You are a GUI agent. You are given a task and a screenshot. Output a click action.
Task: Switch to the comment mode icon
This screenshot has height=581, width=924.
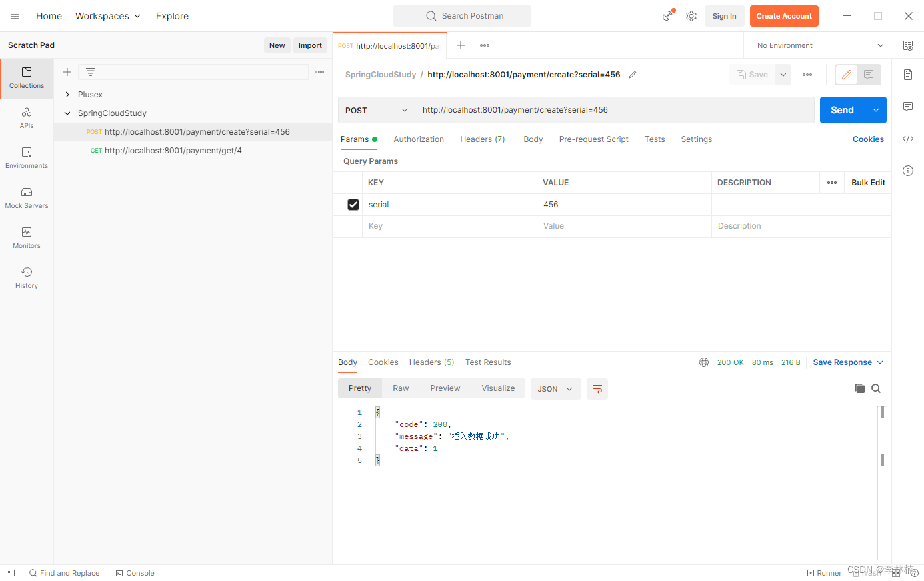coord(869,75)
